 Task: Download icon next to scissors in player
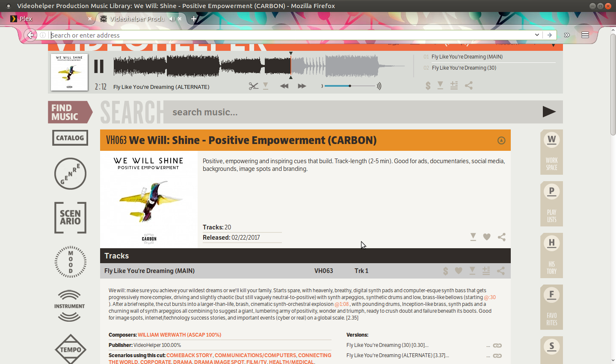[x=266, y=86]
